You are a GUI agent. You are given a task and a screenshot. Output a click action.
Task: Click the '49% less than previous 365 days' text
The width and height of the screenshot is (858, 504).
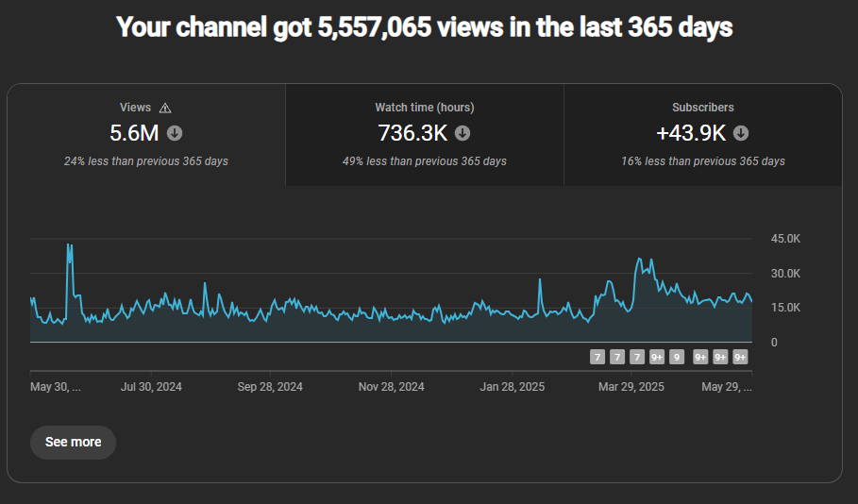(x=425, y=161)
